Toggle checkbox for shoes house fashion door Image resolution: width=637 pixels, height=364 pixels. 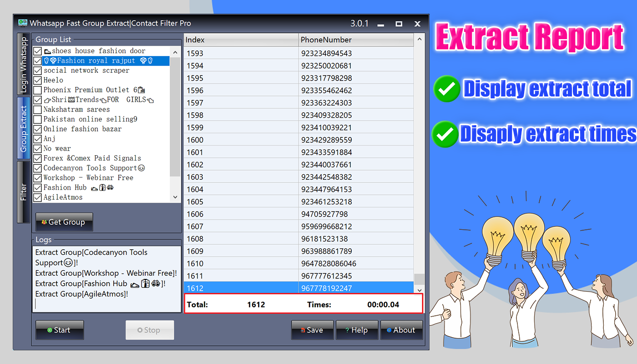click(x=38, y=51)
